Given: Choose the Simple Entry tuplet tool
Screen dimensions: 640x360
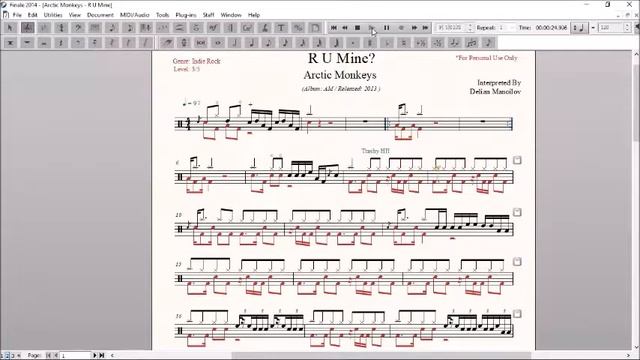Looking at the screenshot, I should tap(471, 42).
